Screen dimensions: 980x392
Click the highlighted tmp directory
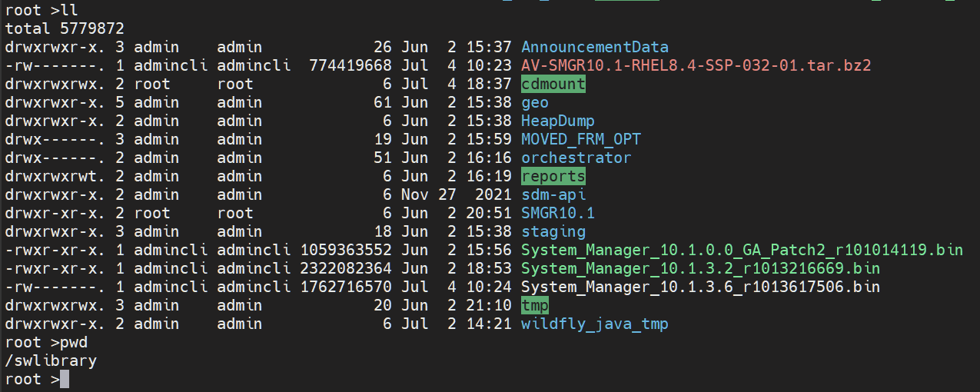click(x=534, y=305)
